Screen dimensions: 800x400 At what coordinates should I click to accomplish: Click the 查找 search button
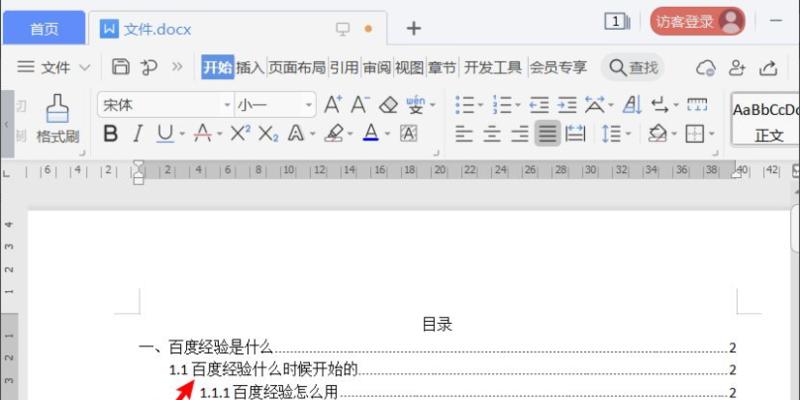633,67
